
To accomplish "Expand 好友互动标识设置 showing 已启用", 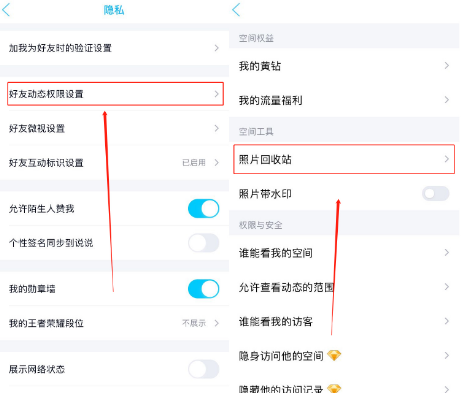I will tap(114, 163).
